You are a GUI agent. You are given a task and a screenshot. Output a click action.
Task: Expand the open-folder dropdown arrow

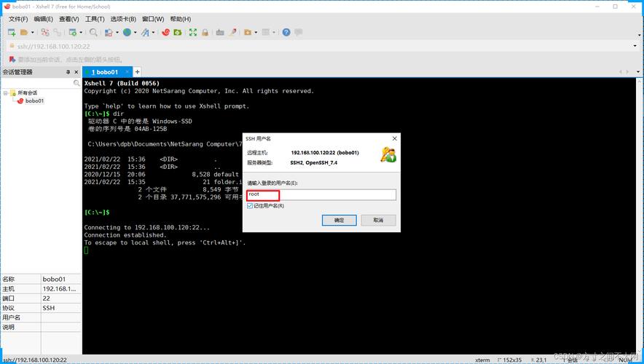[33, 32]
